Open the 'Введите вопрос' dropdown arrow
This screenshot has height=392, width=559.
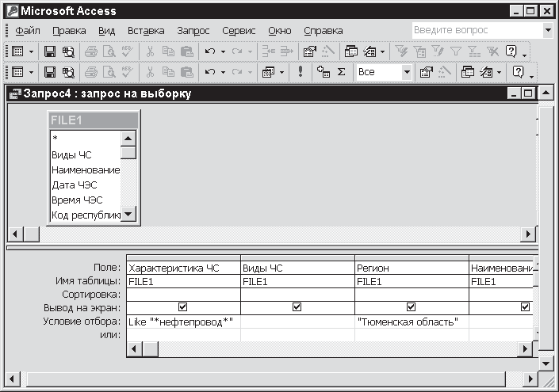click(x=548, y=31)
